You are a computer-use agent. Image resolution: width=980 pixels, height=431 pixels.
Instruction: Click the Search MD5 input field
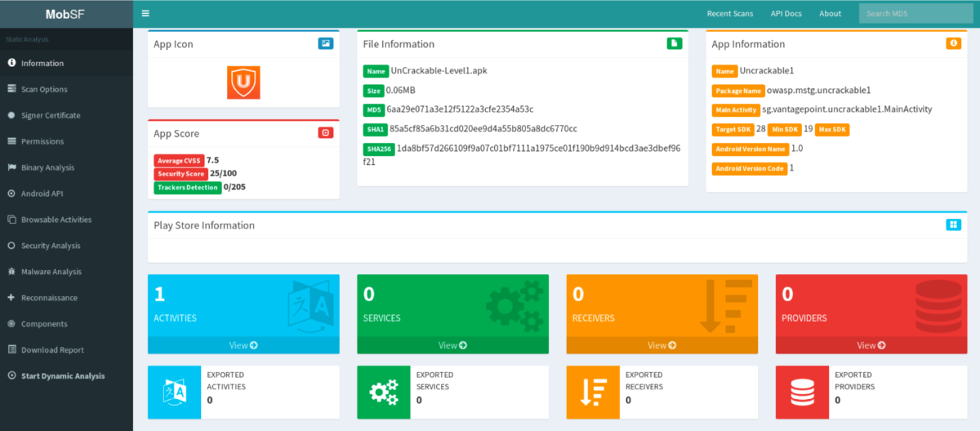point(915,14)
